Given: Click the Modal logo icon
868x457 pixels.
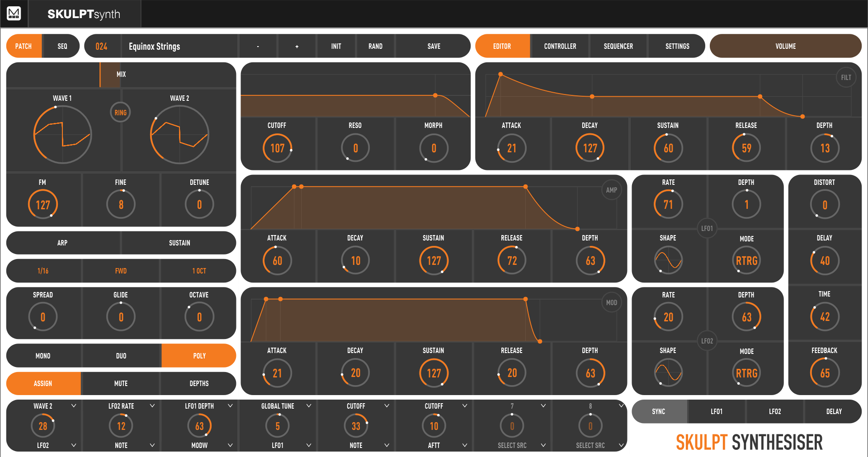Looking at the screenshot, I should [14, 14].
